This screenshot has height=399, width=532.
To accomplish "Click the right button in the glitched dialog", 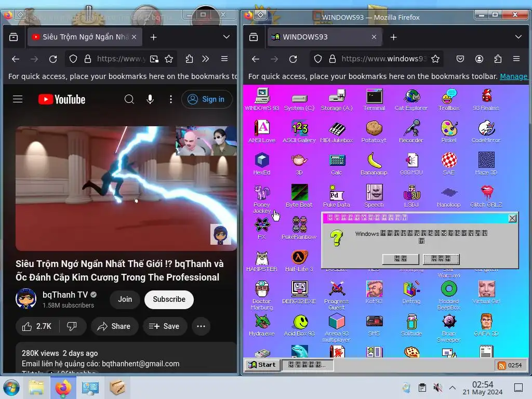I will click(441, 259).
